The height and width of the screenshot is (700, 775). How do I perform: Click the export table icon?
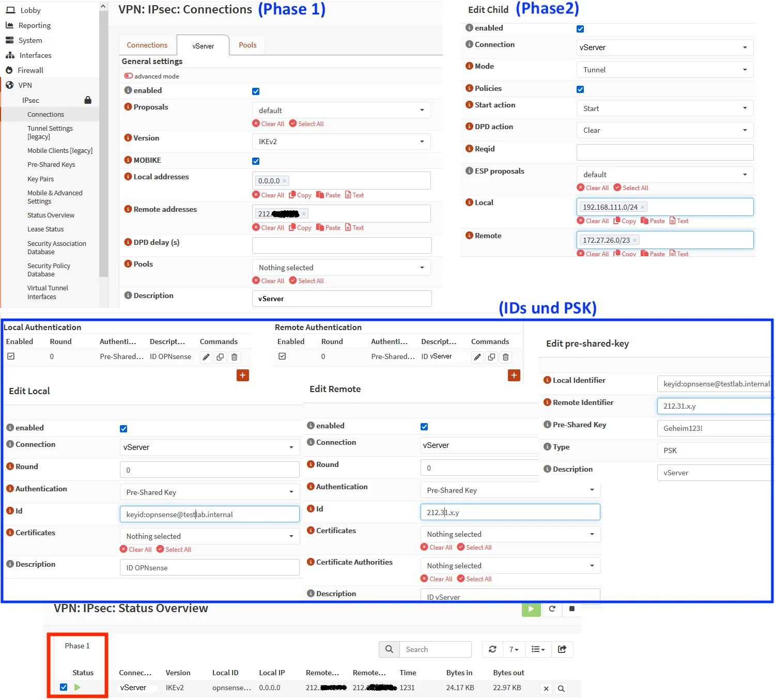click(x=562, y=649)
